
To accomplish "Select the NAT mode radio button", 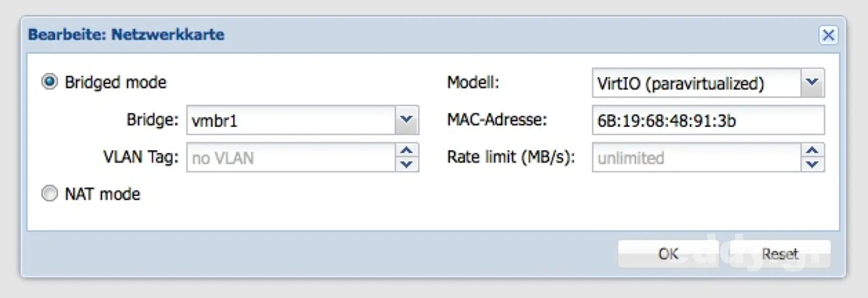I will [50, 194].
